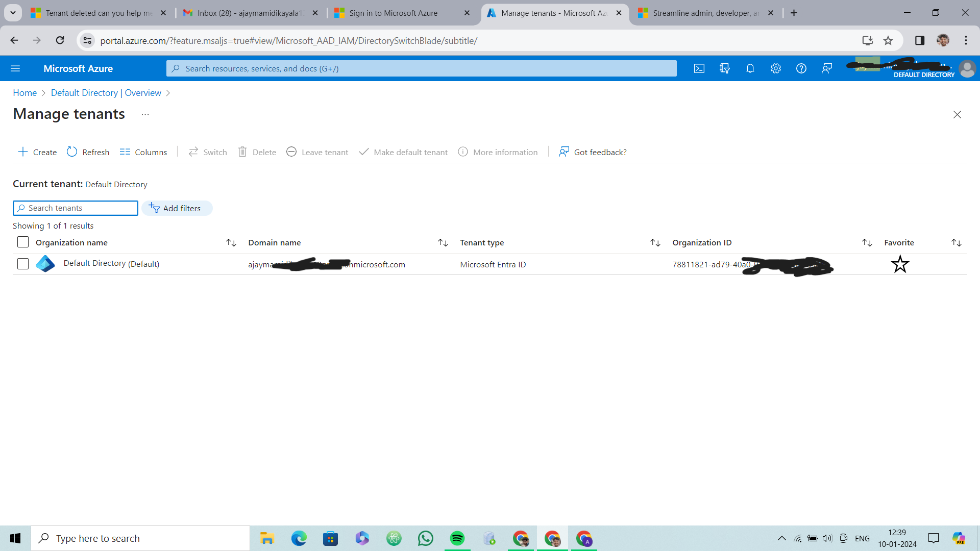Open the Chrome profile avatar
This screenshot has height=551, width=980.
tap(943, 40)
